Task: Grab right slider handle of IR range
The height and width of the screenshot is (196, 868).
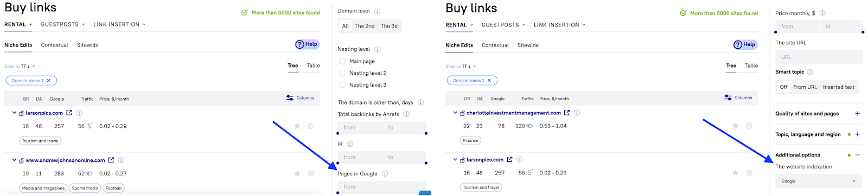Action: [426, 163]
